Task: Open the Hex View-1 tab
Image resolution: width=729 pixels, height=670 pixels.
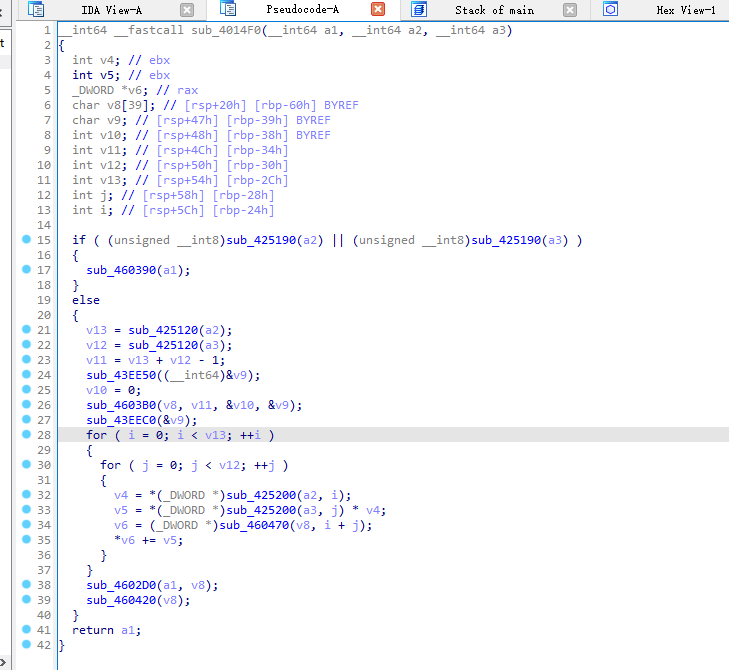Action: point(685,10)
